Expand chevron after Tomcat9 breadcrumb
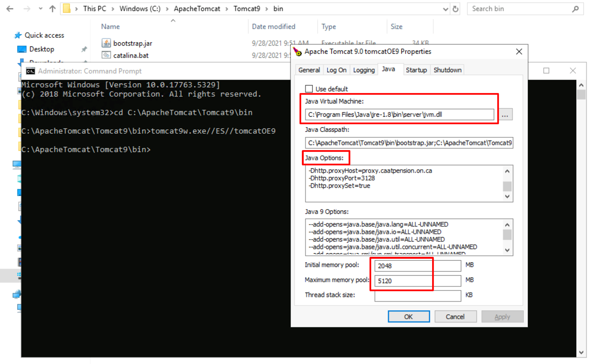Screen dimensions: 589x364 [267, 9]
